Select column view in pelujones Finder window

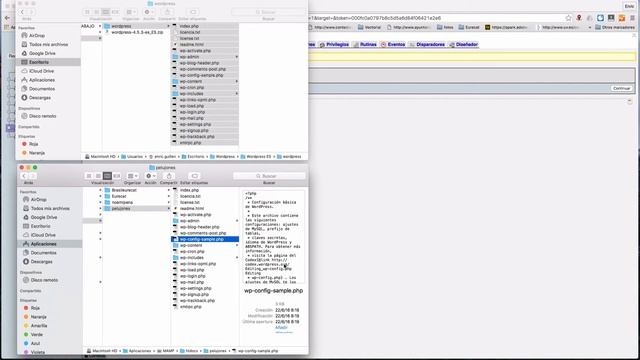pyautogui.click(x=107, y=176)
